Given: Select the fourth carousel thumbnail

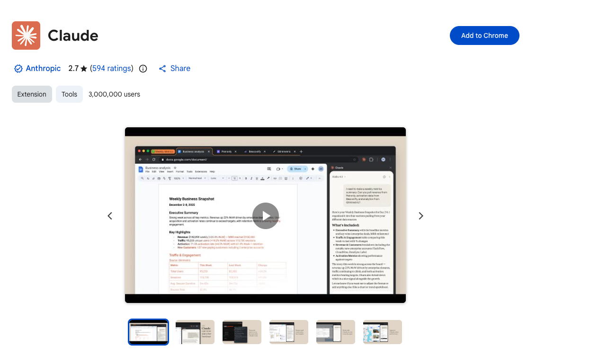Looking at the screenshot, I should point(289,332).
